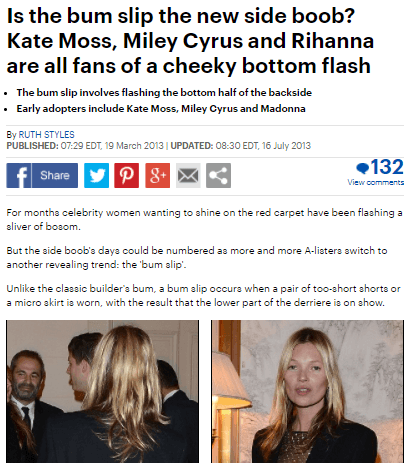Image resolution: width=404 pixels, height=463 pixels.
Task: Click the paragraph starting 'For months celebrity'
Action: (x=204, y=219)
